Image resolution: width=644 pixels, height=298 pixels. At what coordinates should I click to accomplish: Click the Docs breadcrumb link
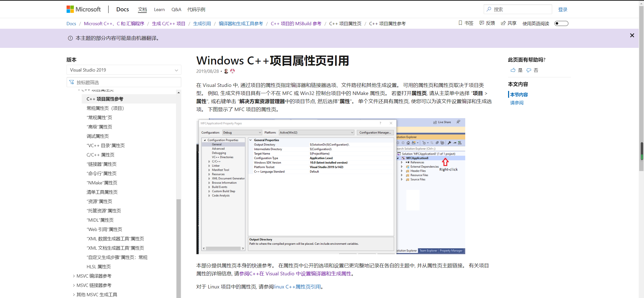71,23
